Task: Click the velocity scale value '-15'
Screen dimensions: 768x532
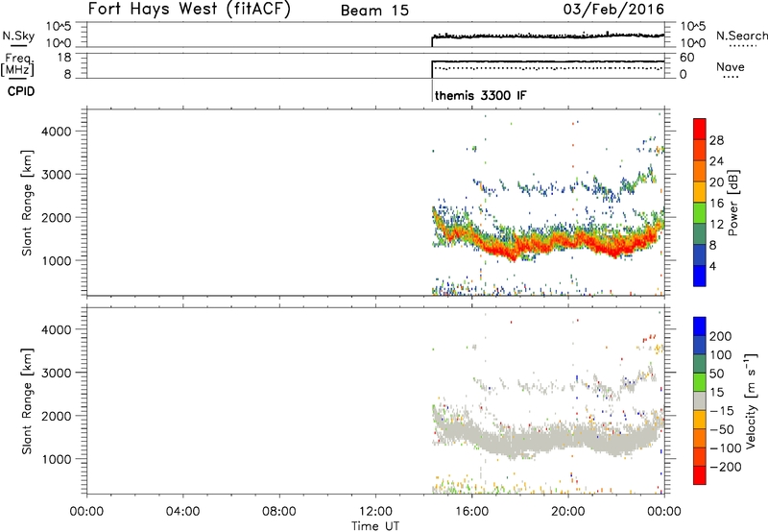Action: click(722, 411)
